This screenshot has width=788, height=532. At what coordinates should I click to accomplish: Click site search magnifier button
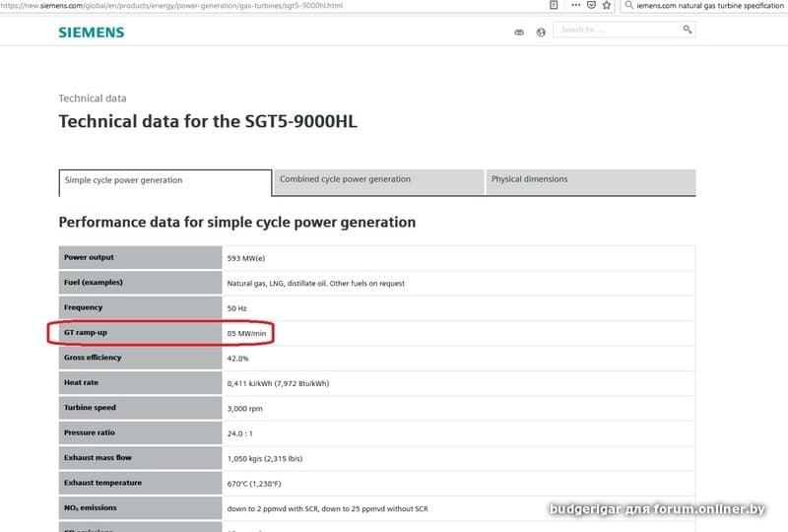pos(687,30)
